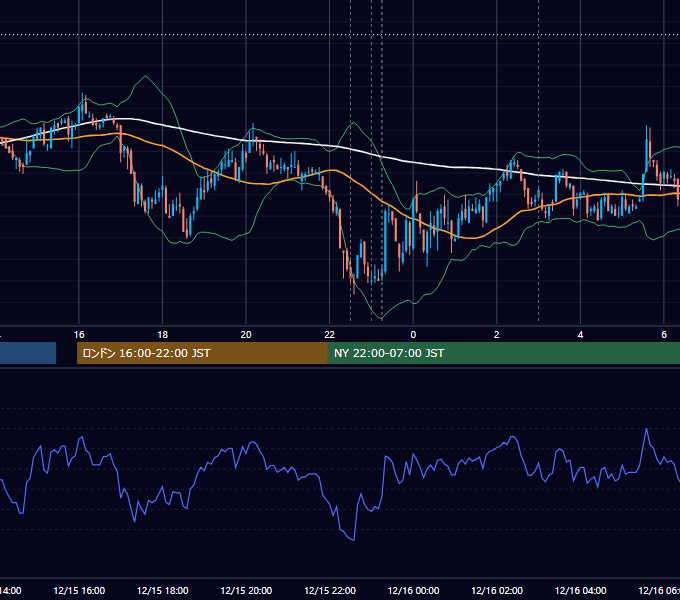Click the 6 hour axis label
The width and height of the screenshot is (680, 600).
tap(664, 335)
